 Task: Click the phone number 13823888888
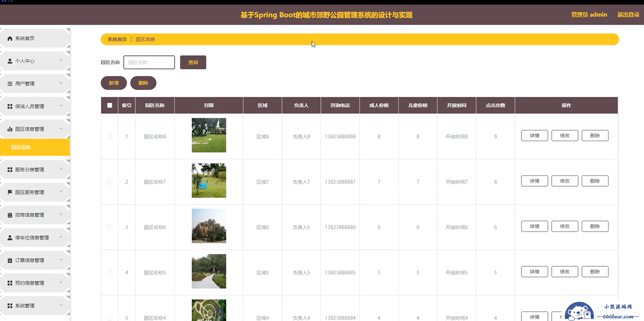pos(340,137)
